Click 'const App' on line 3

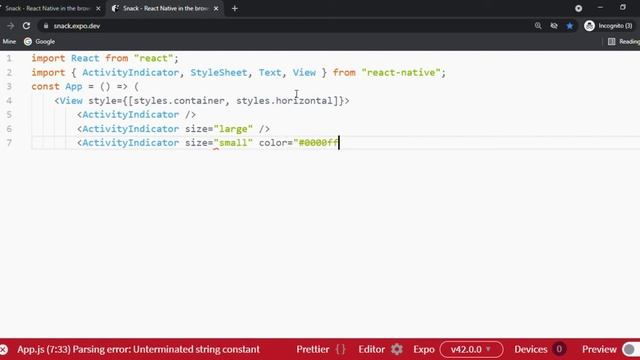pos(57,87)
